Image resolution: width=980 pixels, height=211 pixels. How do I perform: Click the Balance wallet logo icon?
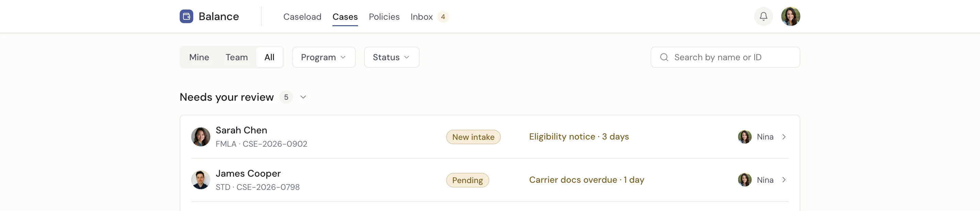pyautogui.click(x=186, y=16)
